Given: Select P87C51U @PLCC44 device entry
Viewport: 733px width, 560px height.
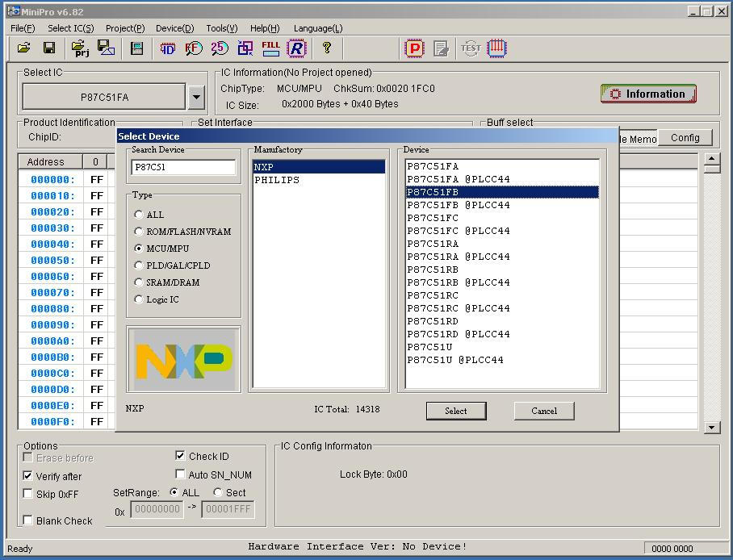Looking at the screenshot, I should (502, 361).
